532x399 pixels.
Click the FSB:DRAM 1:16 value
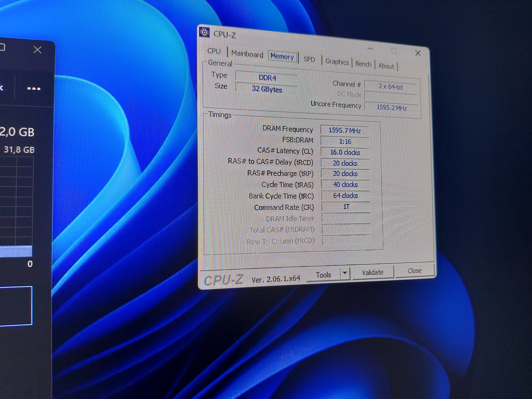click(x=345, y=141)
